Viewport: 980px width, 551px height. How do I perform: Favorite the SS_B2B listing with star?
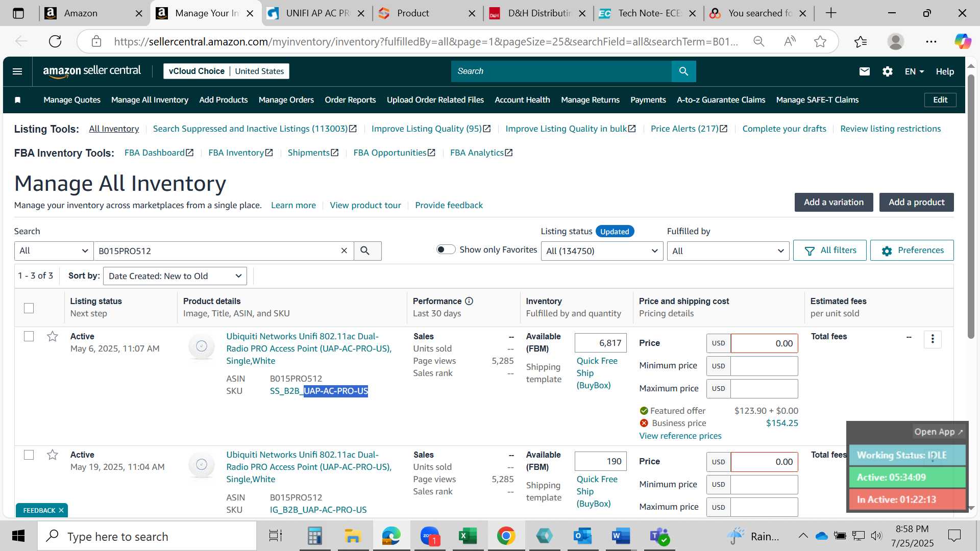point(52,336)
